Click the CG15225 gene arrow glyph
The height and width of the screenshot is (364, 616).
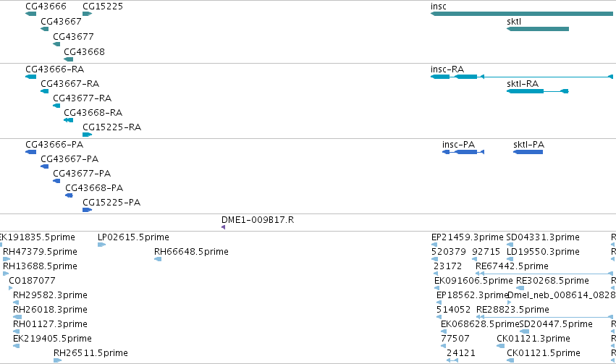coord(87,14)
